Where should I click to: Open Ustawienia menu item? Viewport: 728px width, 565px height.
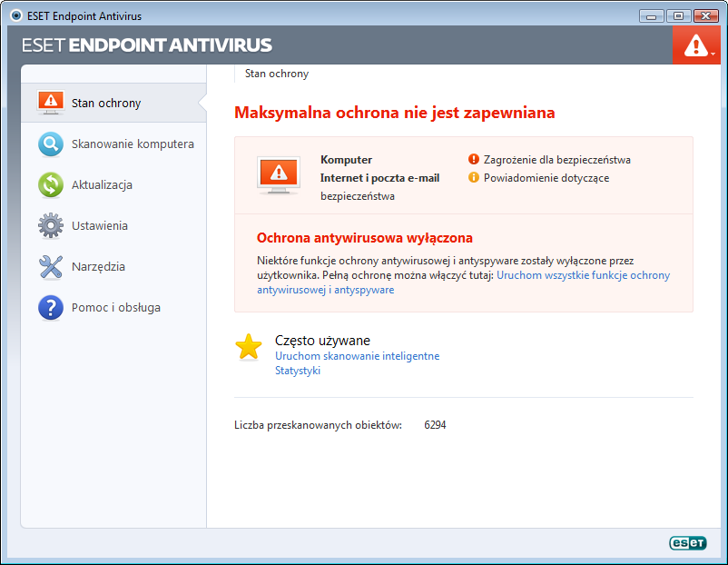tap(113, 226)
